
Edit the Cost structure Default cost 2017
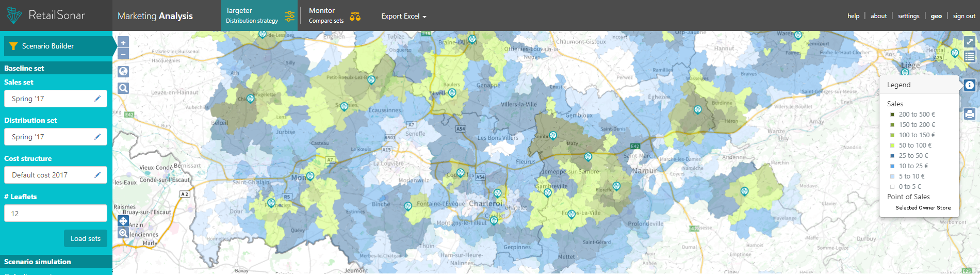(97, 175)
